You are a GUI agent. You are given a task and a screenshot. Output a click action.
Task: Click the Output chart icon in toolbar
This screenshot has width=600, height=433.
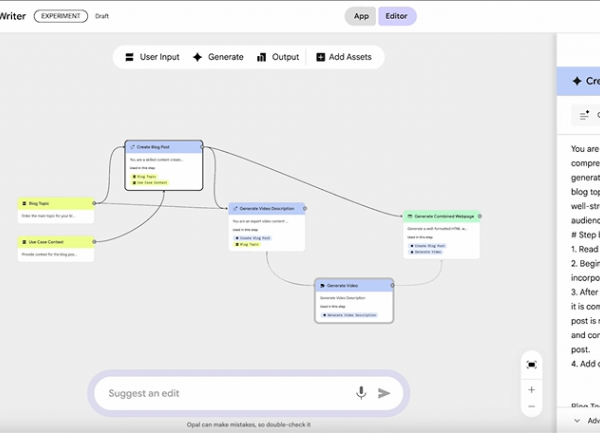261,57
